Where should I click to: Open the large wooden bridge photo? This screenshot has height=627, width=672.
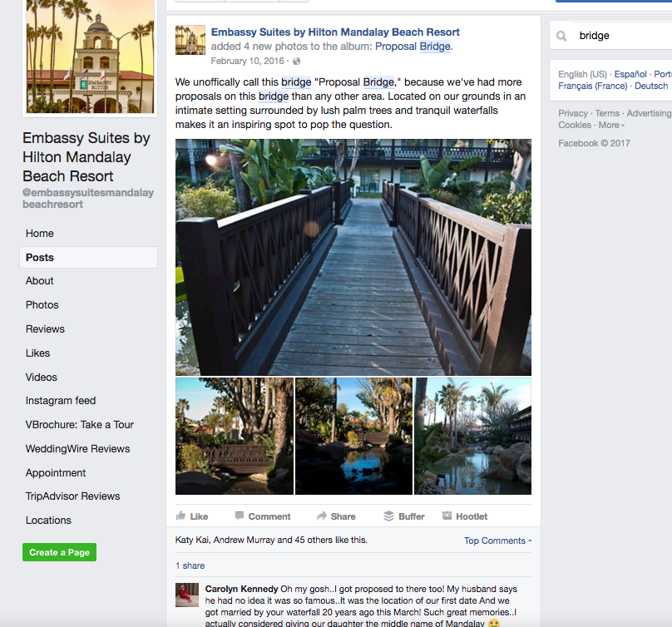pos(353,257)
